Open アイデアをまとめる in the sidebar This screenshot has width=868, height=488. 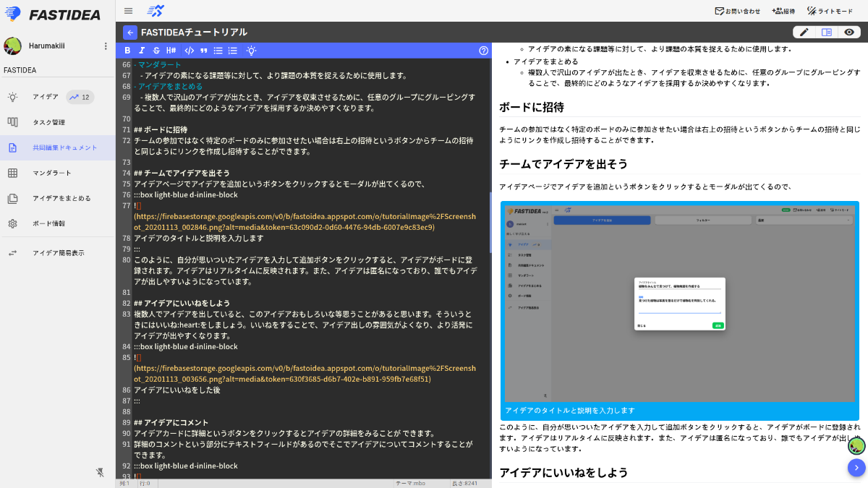58,198
